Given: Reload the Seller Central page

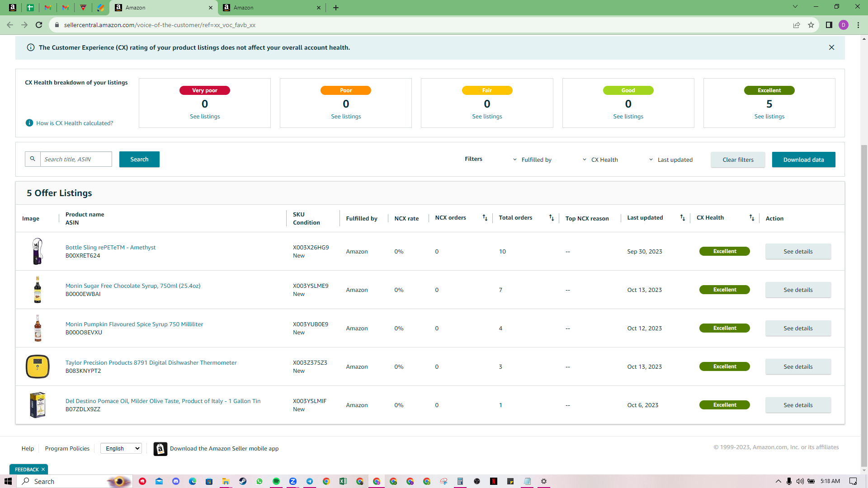Looking at the screenshot, I should coord(39,25).
